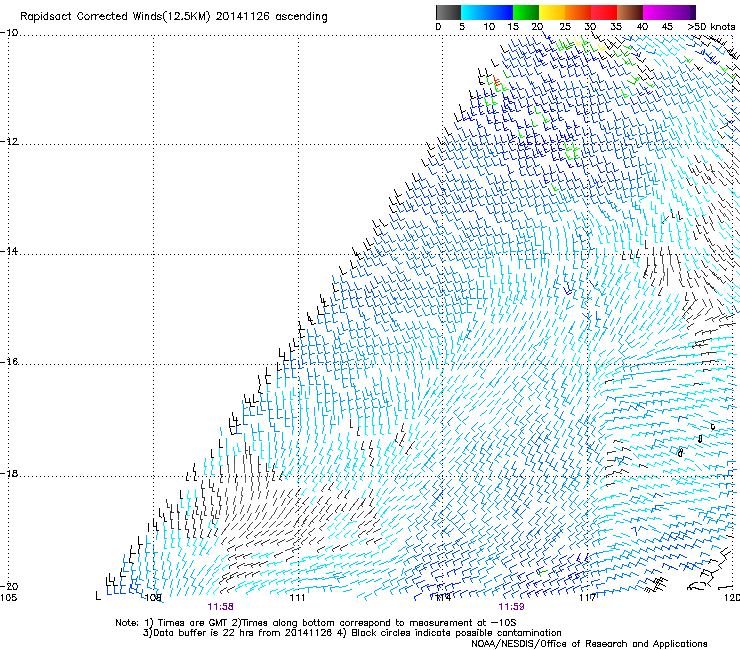Viewport: 740px width, 650px height.
Task: Click the purple '11:59' swath time label
Action: point(511,607)
